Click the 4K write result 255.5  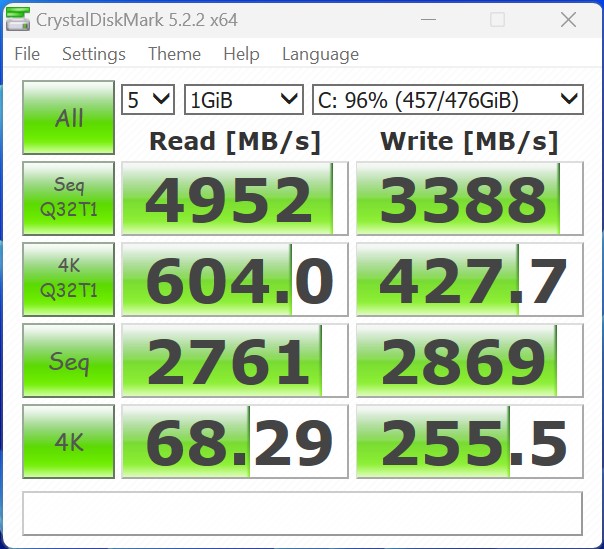pos(470,441)
